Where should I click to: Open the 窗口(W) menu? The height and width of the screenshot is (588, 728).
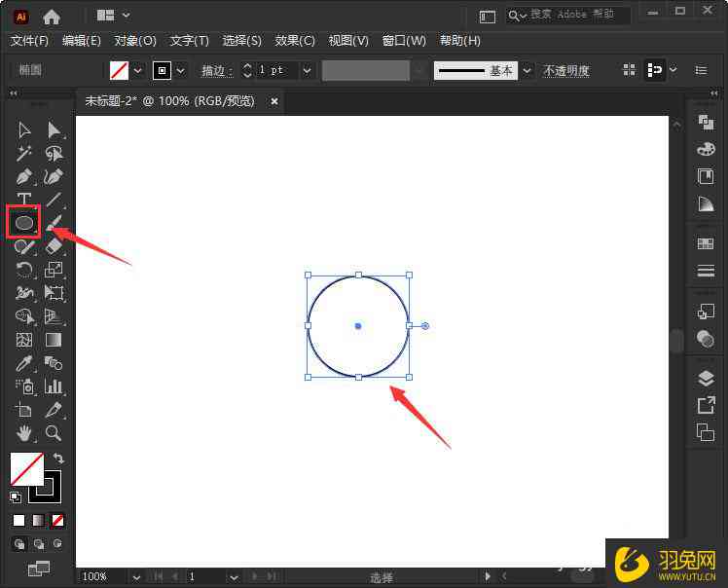coord(404,41)
